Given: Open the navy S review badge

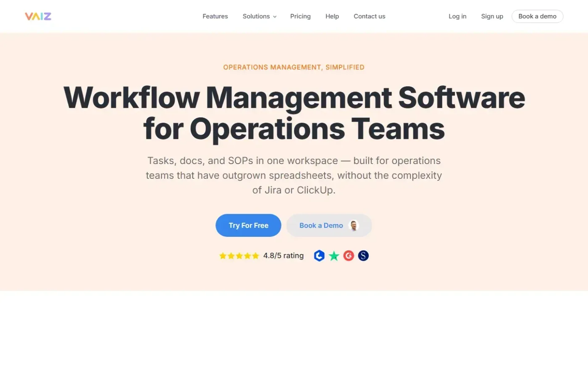Looking at the screenshot, I should (x=363, y=256).
